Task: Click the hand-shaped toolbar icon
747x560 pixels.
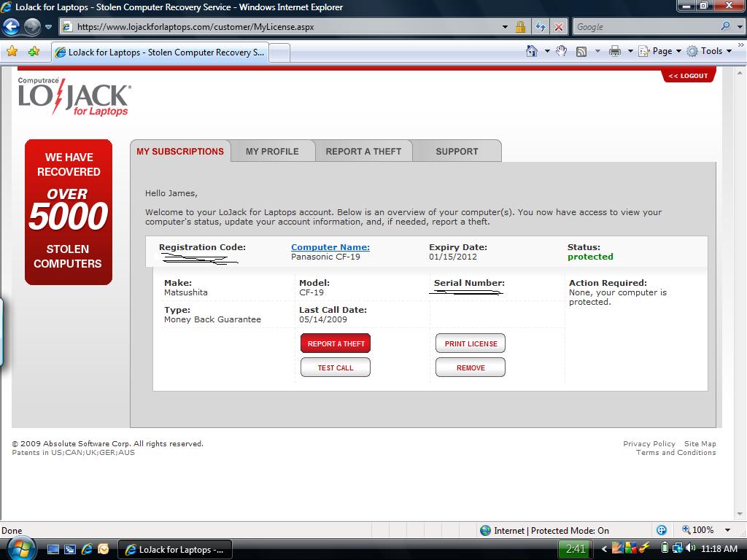Action: tap(561, 51)
